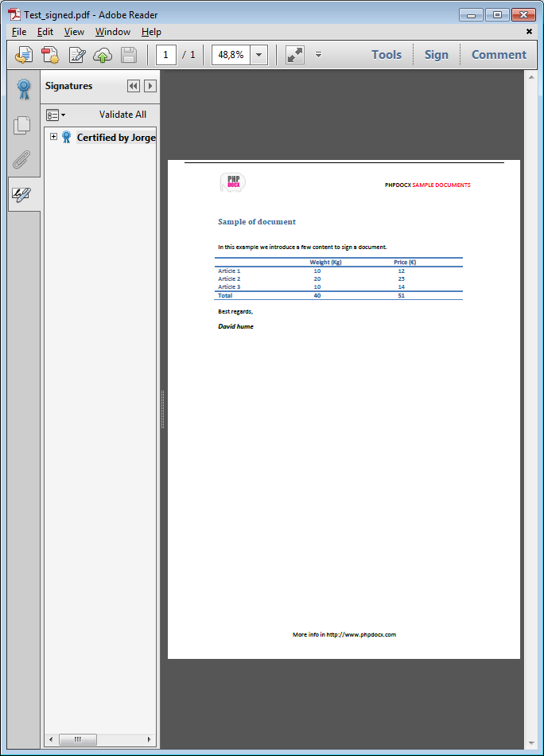Open the Comment pane
Image resolution: width=544 pixels, height=756 pixels.
499,55
